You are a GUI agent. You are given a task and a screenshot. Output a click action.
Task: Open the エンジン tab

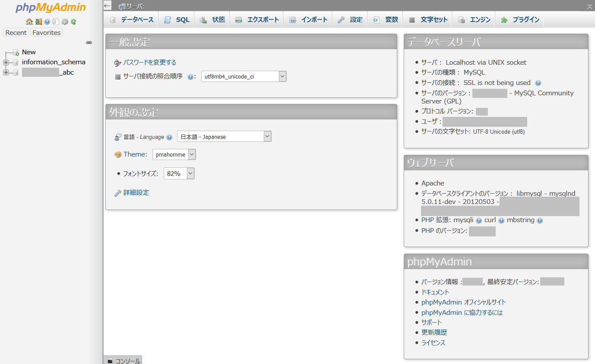pyautogui.click(x=474, y=19)
